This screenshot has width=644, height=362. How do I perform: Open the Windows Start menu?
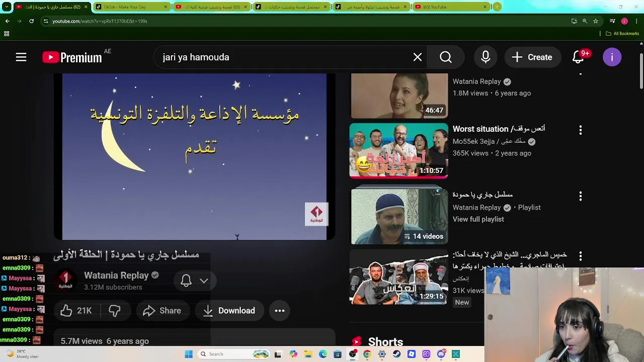[189, 354]
